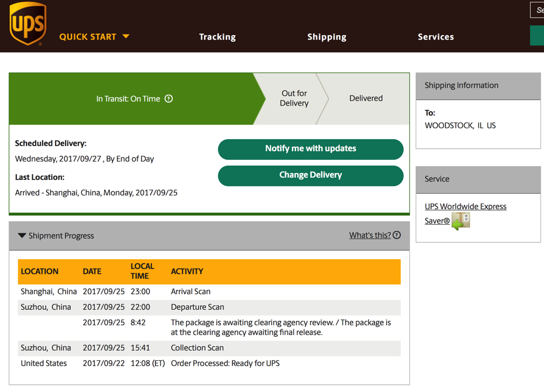The height and width of the screenshot is (392, 544).
Task: Open the Services menu
Action: pyautogui.click(x=436, y=37)
